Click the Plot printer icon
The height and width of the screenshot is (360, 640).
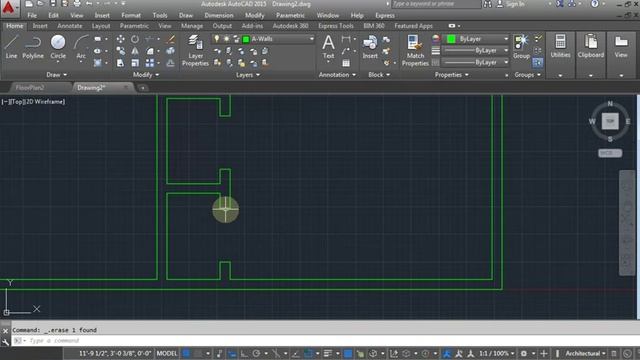pyautogui.click(x=77, y=4)
